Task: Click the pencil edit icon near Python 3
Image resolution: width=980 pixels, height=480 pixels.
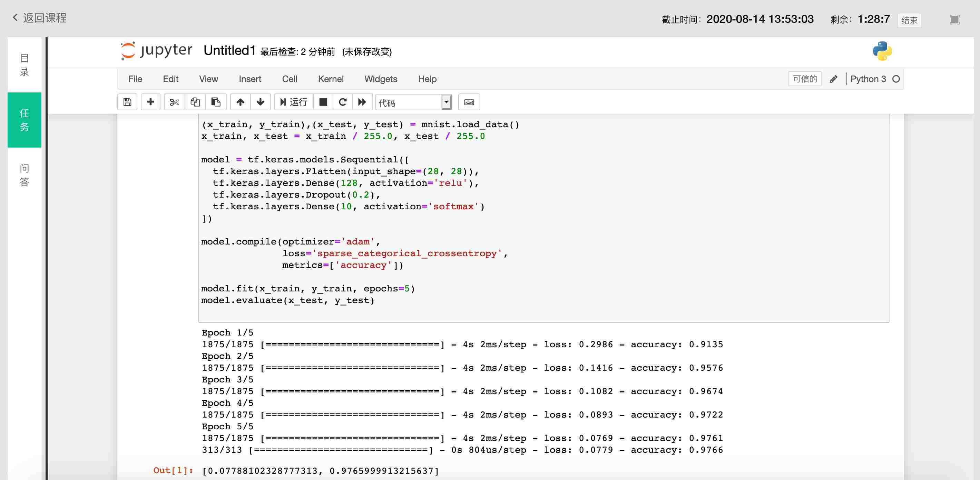Action: click(834, 79)
